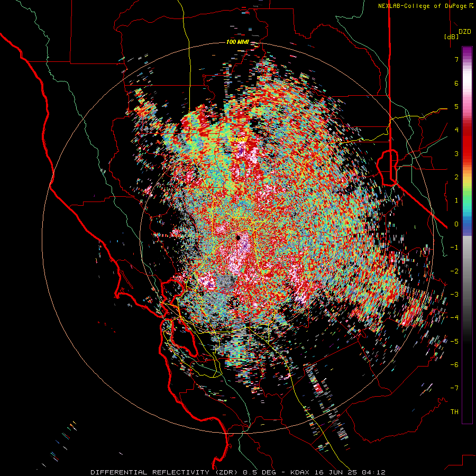This screenshot has width=476, height=476.
Task: Click the -6 dB legend value
Action: coord(454,364)
